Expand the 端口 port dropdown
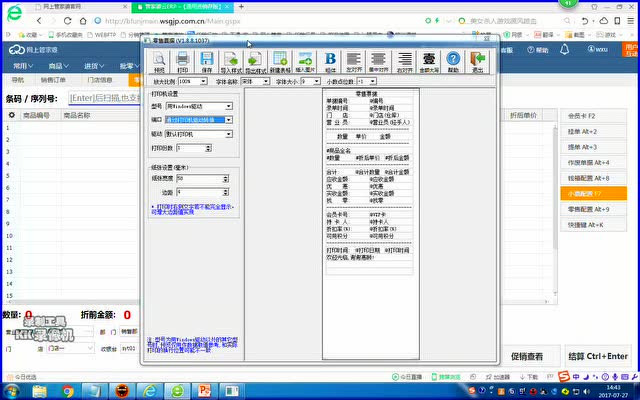This screenshot has height=400, width=640. coord(229,120)
